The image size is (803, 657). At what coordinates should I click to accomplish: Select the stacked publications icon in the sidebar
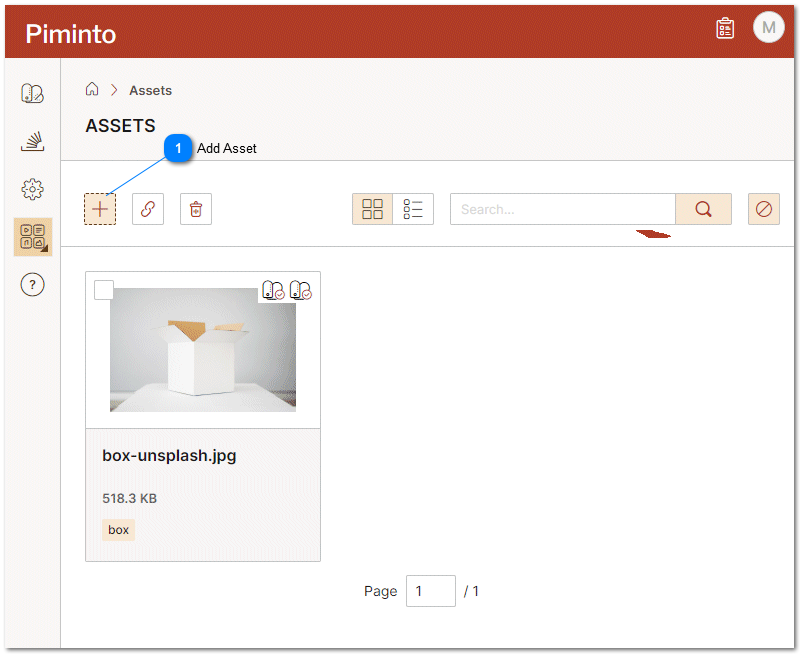(x=32, y=141)
